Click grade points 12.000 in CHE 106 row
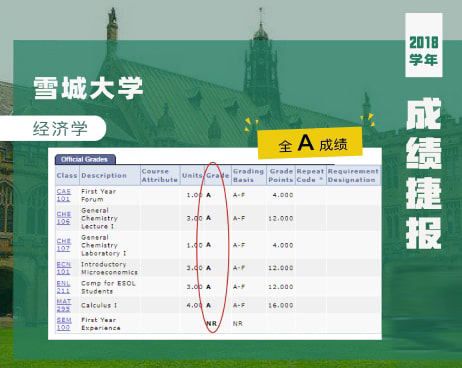Image resolution: width=462 pixels, height=368 pixels. point(281,218)
